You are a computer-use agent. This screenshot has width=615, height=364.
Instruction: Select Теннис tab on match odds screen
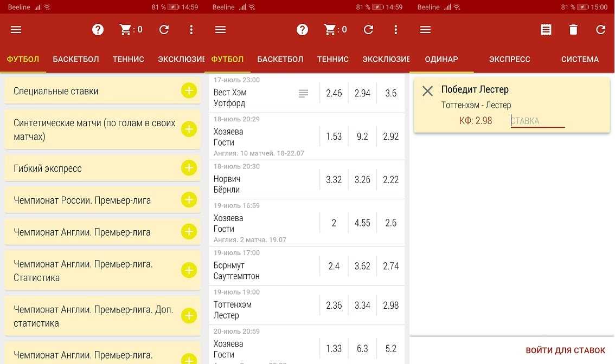coord(332,59)
